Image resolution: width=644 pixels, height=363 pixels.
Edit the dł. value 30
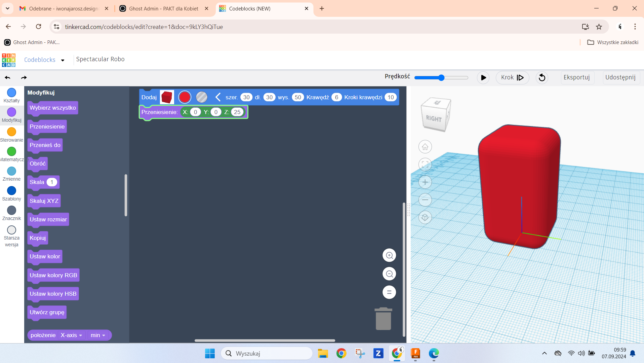point(269,97)
